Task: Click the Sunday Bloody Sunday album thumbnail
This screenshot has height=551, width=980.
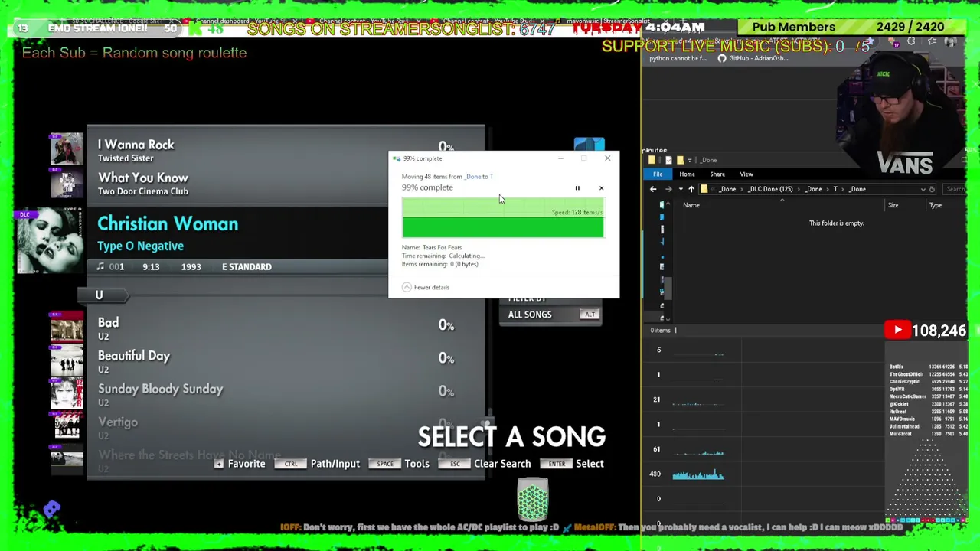Action: (x=67, y=393)
